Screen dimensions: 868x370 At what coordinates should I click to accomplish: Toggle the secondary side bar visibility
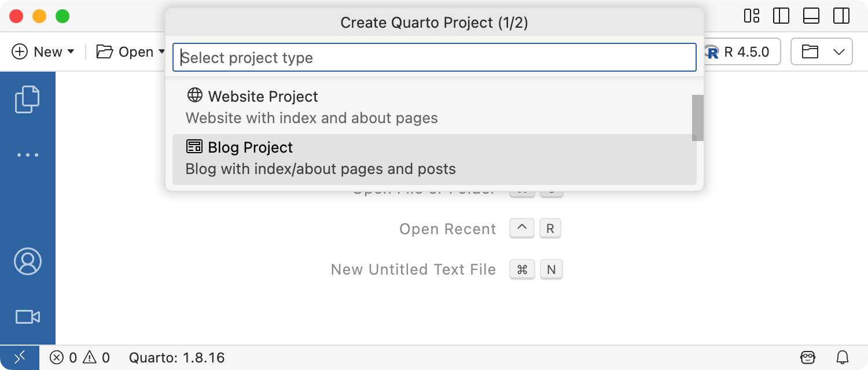click(x=841, y=16)
